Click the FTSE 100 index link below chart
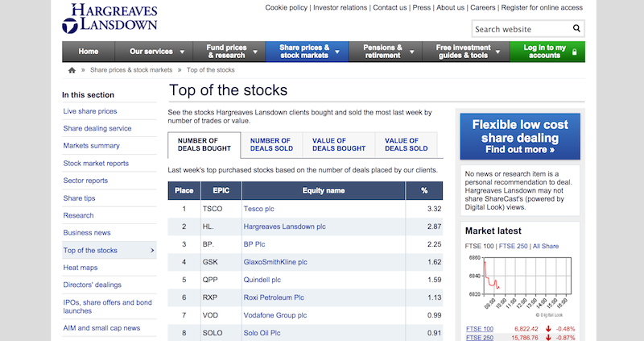This screenshot has height=341, width=644. 480,329
